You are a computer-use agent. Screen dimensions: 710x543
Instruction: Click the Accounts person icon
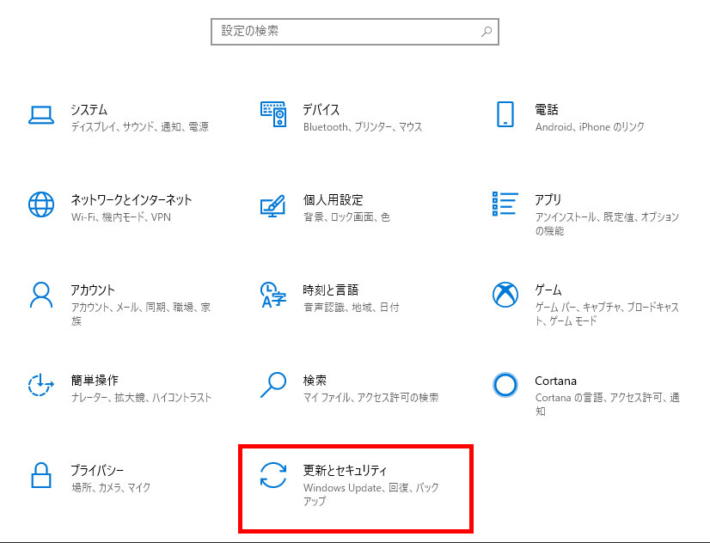[41, 295]
